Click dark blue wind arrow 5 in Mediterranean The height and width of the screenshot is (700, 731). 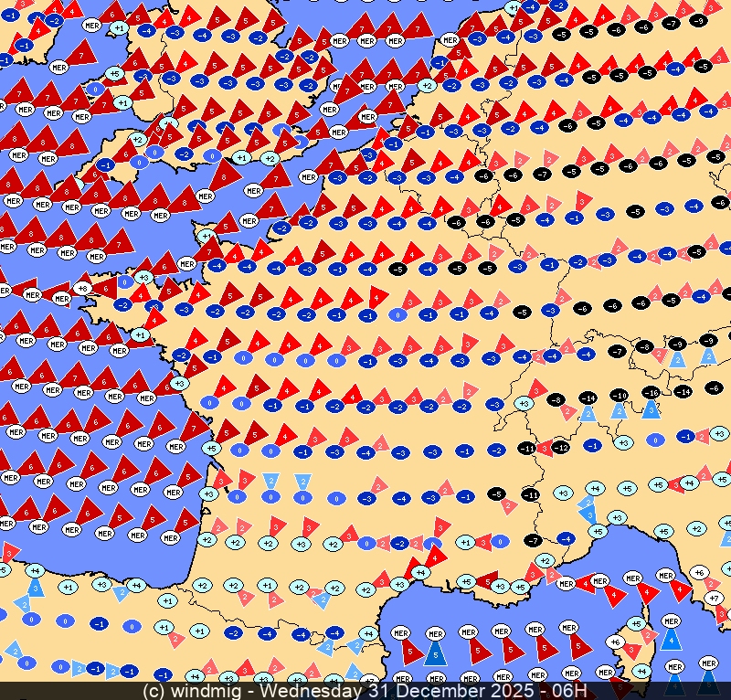click(436, 652)
